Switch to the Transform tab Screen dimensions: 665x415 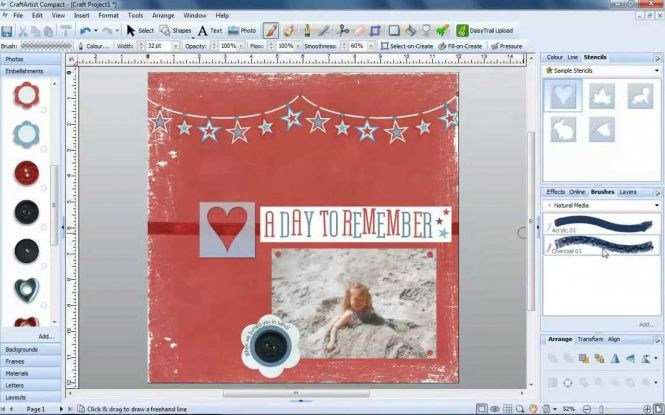tap(590, 339)
